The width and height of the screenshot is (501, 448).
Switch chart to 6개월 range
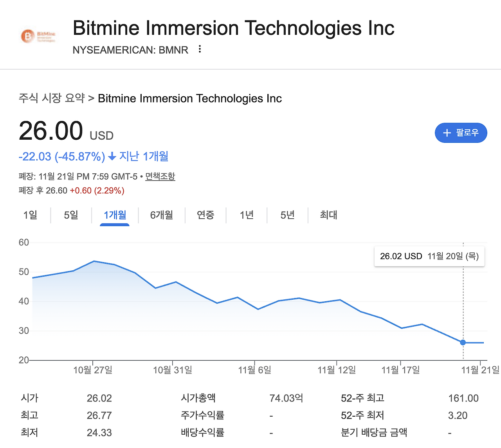pyautogui.click(x=161, y=215)
